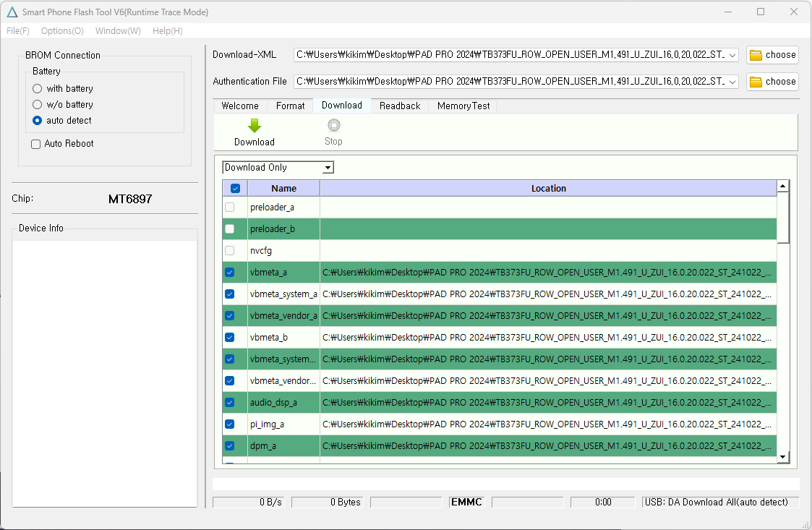
Task: Click the nvcfg name cell
Action: [283, 251]
